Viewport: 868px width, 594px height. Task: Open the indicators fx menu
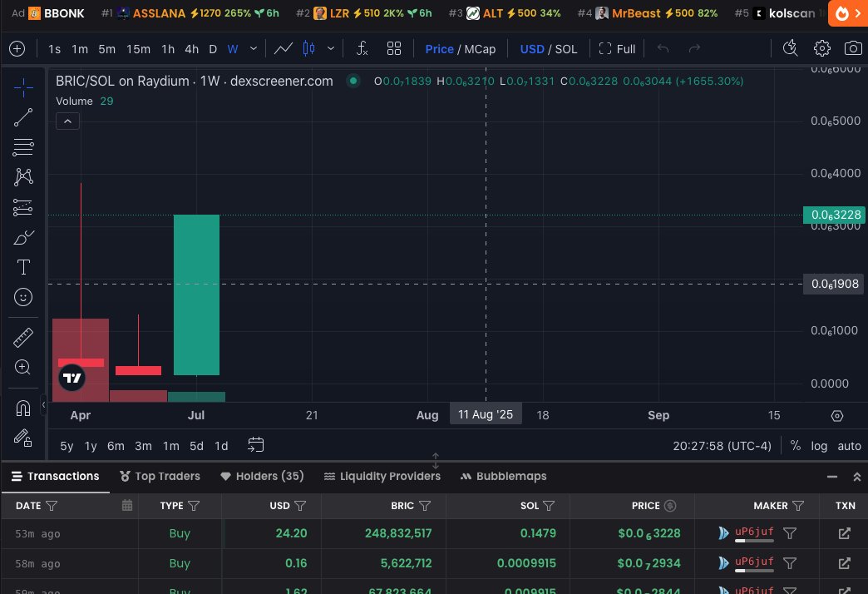point(362,49)
